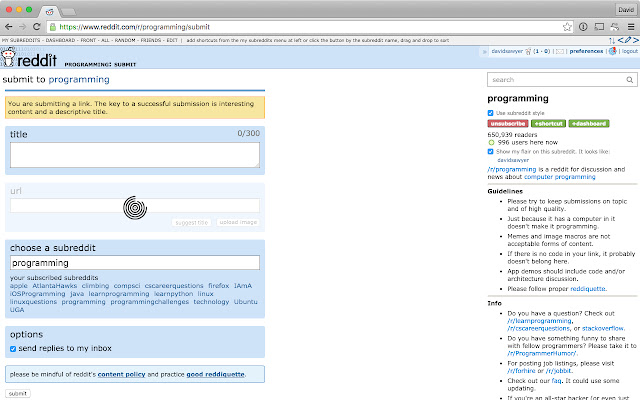Viewport: 640px width, 400px height.
Task: Open ALL in the top bar
Action: coord(105,40)
